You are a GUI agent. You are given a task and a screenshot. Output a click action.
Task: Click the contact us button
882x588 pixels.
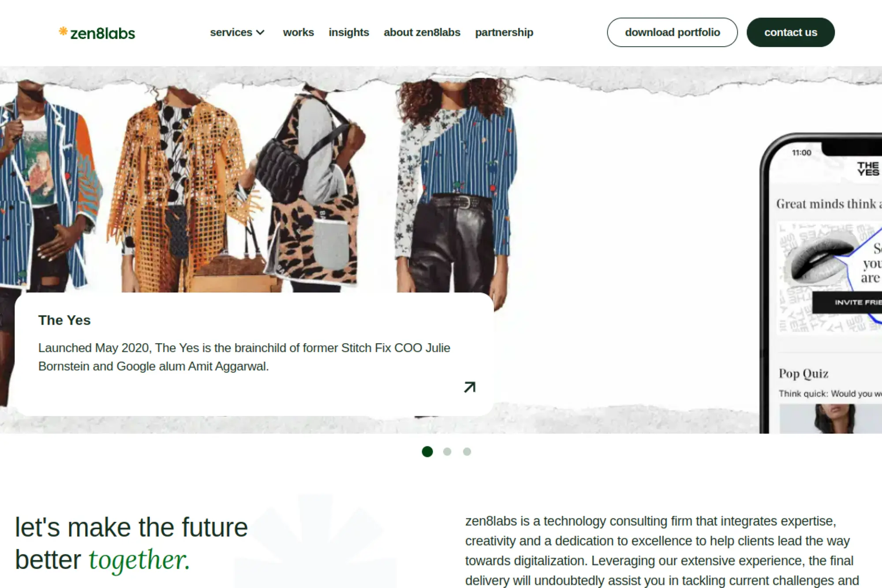(x=790, y=32)
